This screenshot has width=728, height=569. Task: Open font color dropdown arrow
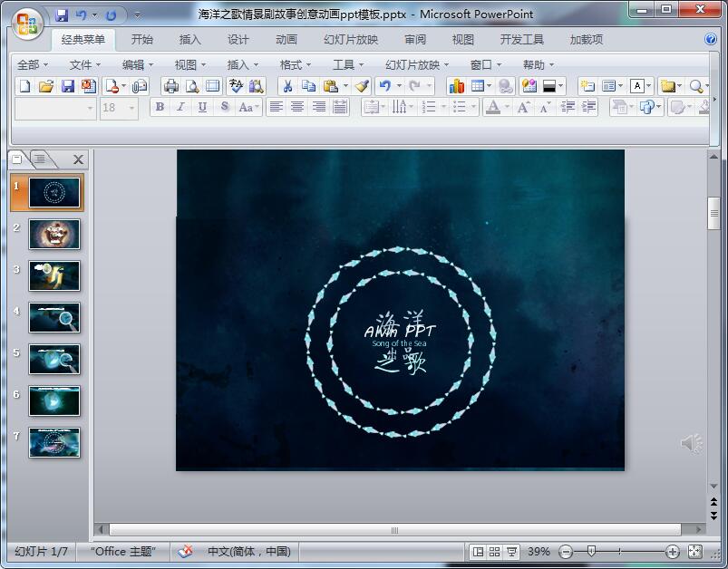[507, 107]
